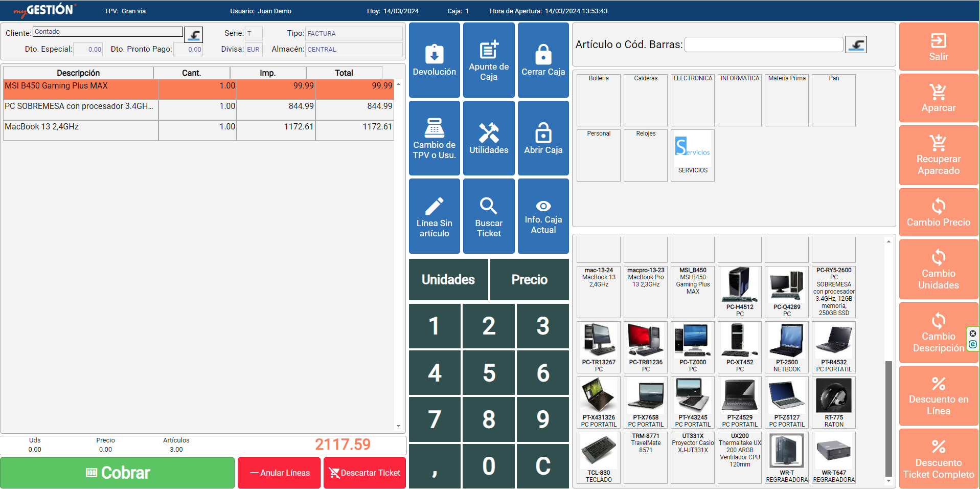Click the green Cobrar button
Viewport: 980px width, 489px height.
click(x=118, y=473)
